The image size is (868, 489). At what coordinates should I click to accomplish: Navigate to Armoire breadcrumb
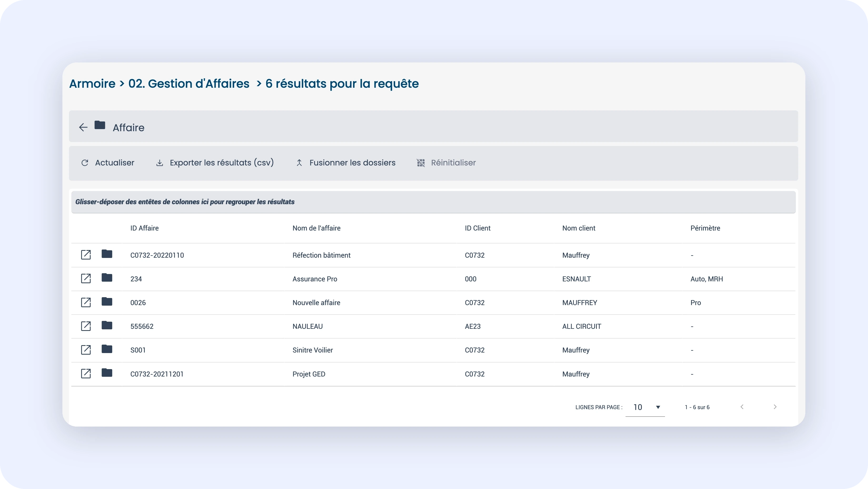point(92,84)
